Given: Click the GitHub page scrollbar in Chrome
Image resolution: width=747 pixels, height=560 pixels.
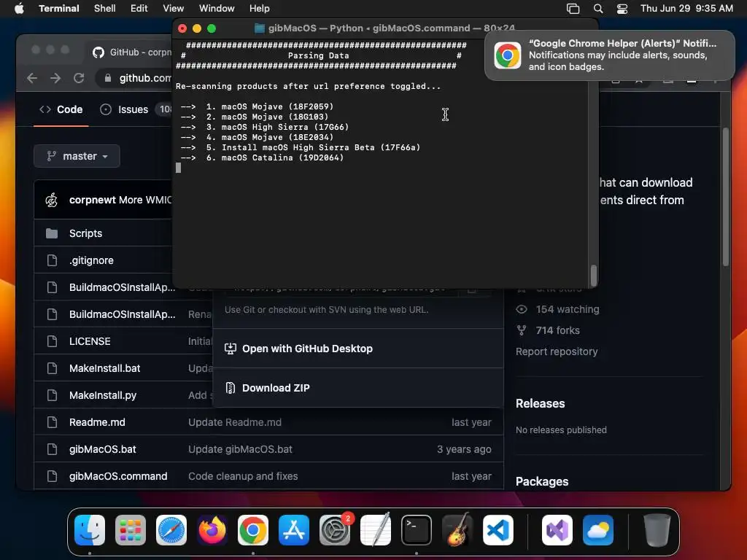Looking at the screenshot, I should click(726, 197).
